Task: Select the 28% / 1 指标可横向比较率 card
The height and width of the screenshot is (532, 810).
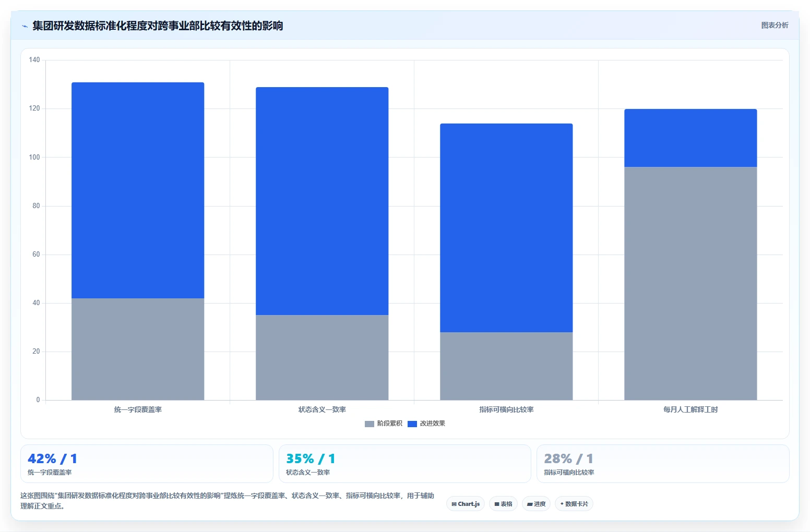Action: point(663,464)
